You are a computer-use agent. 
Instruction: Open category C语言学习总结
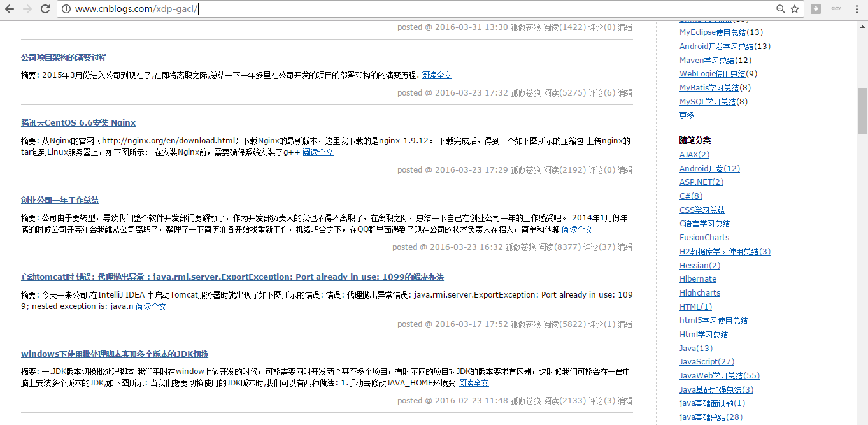click(x=704, y=224)
